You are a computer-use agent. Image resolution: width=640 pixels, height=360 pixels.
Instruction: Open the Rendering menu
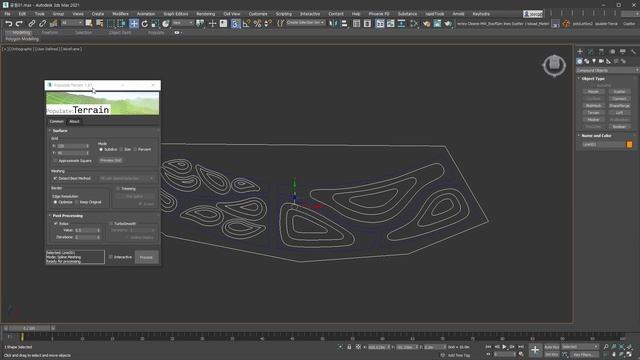click(x=205, y=14)
